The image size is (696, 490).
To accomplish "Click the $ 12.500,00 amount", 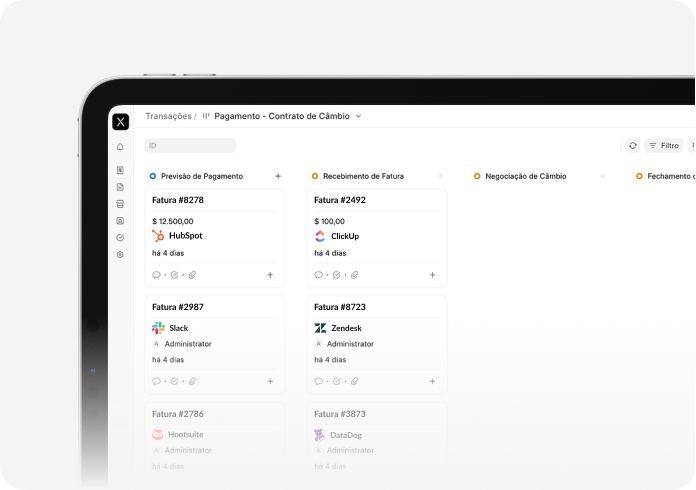I will [173, 221].
